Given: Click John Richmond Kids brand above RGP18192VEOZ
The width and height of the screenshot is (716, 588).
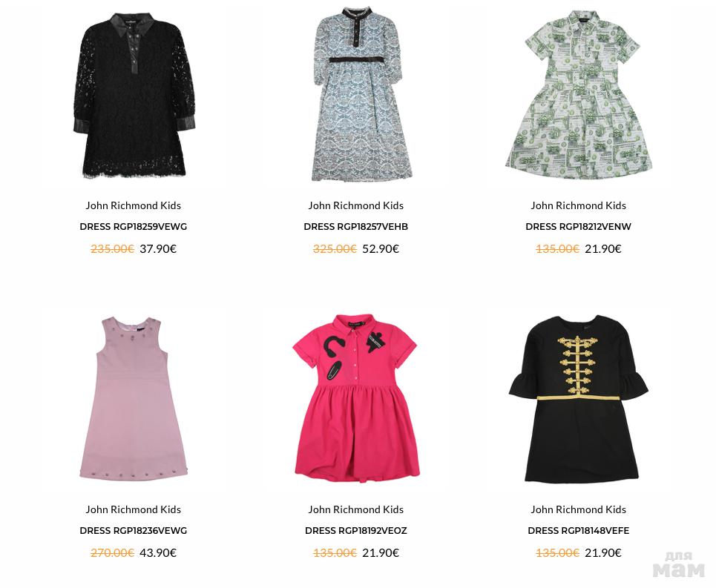Looking at the screenshot, I should [x=355, y=509].
